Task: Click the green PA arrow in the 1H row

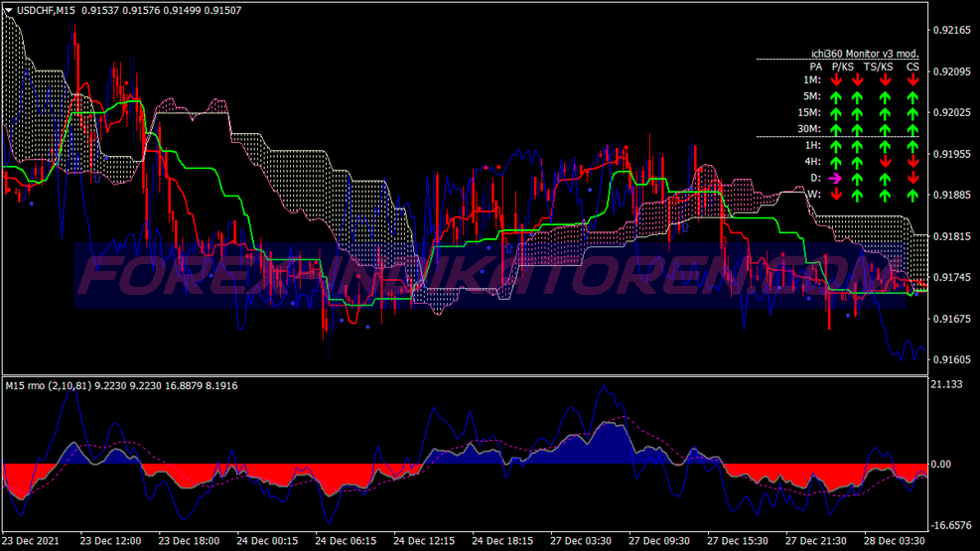Action: 836,146
